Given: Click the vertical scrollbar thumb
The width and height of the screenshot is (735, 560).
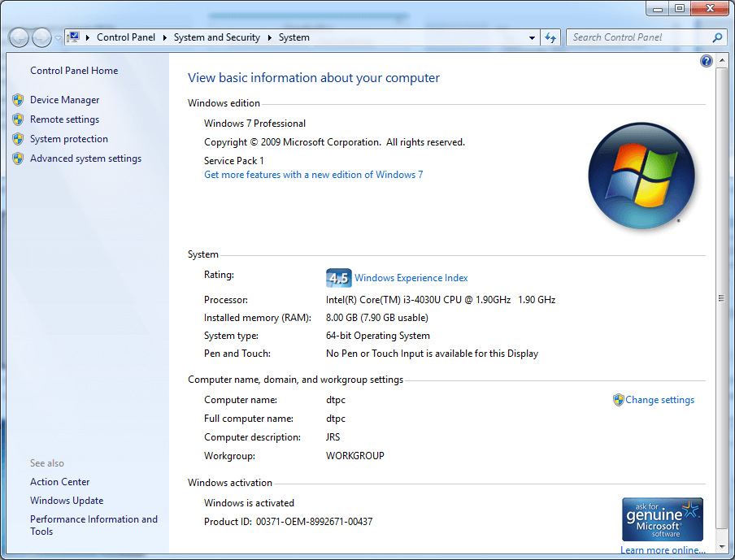Looking at the screenshot, I should (x=721, y=298).
